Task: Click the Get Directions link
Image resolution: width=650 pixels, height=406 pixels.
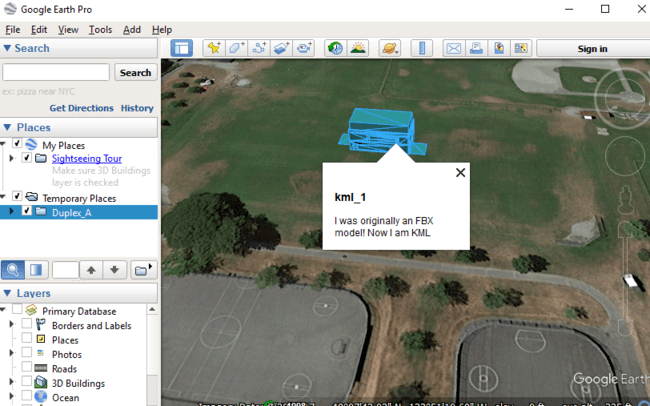Action: point(81,108)
